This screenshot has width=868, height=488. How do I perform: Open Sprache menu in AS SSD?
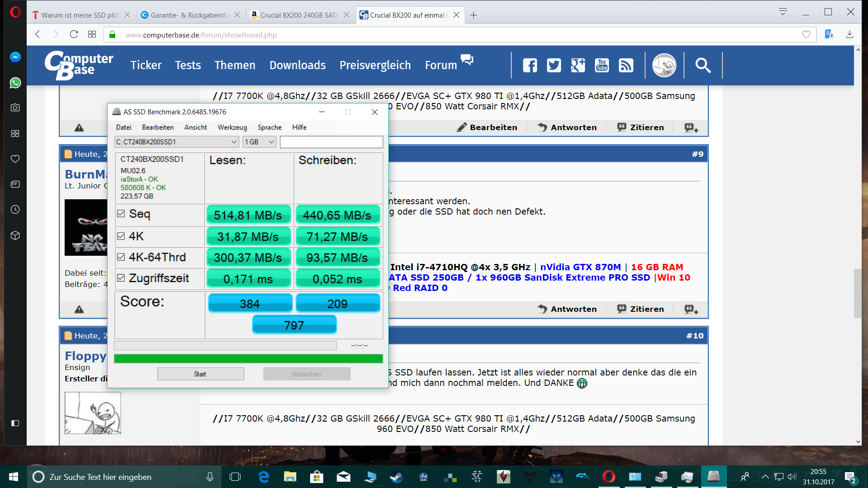[x=269, y=127]
